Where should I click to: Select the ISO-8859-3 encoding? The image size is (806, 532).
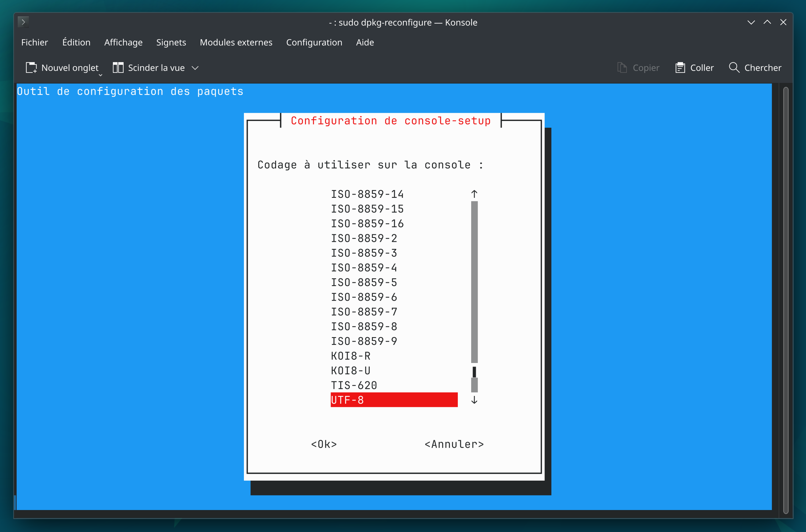pyautogui.click(x=364, y=253)
